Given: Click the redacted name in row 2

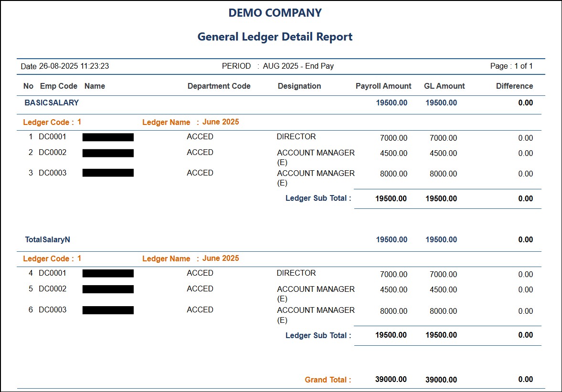Looking at the screenshot, I should 108,153.
